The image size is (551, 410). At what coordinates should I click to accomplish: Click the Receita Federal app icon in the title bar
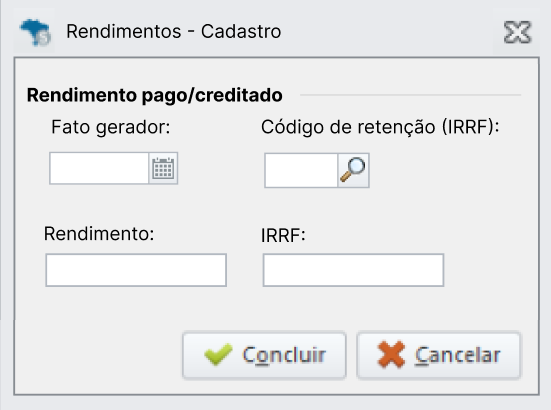point(35,32)
